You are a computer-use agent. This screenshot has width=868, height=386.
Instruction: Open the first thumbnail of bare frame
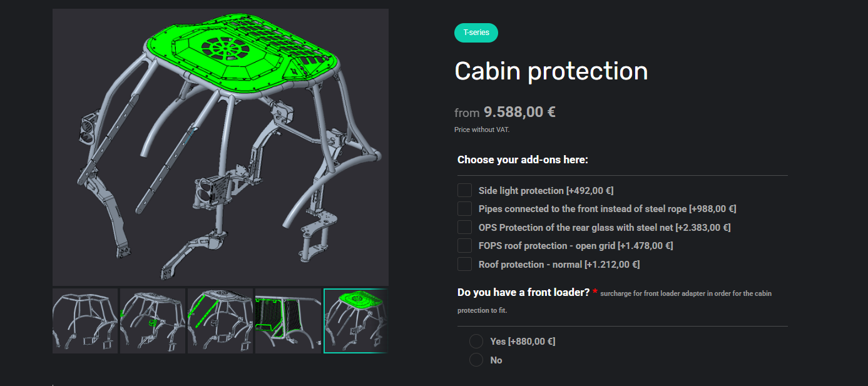85,321
